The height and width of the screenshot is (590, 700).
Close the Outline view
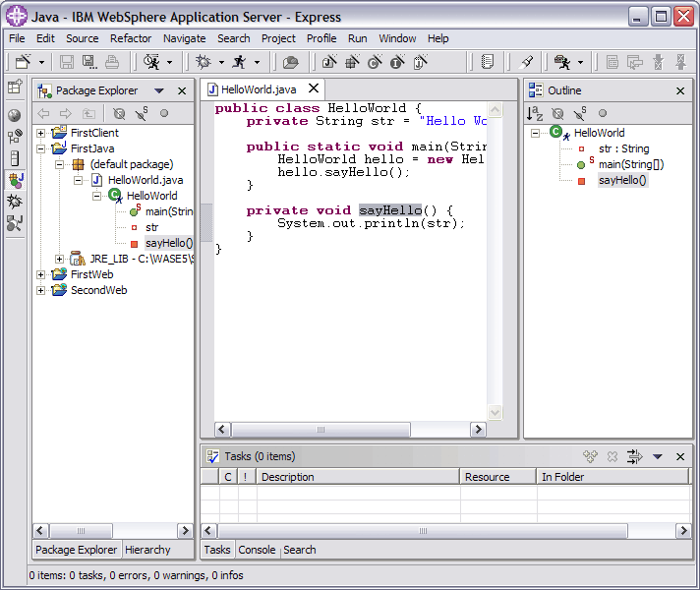(x=680, y=91)
